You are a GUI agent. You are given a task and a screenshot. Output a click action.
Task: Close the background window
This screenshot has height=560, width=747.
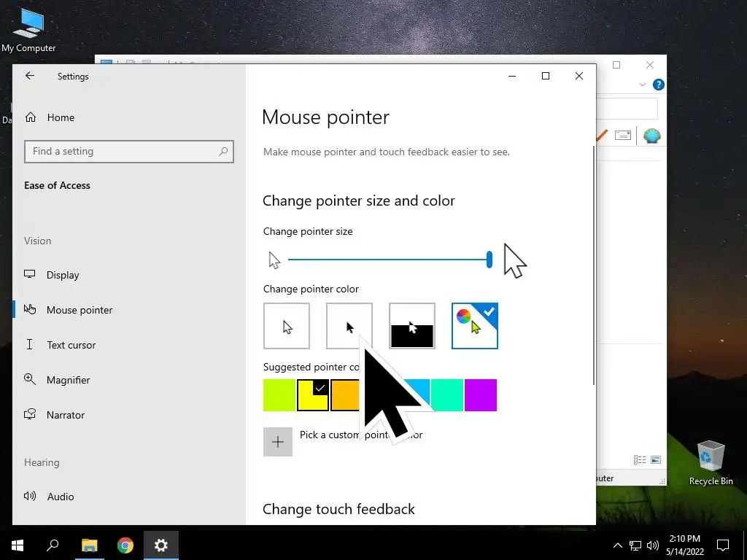click(x=650, y=65)
